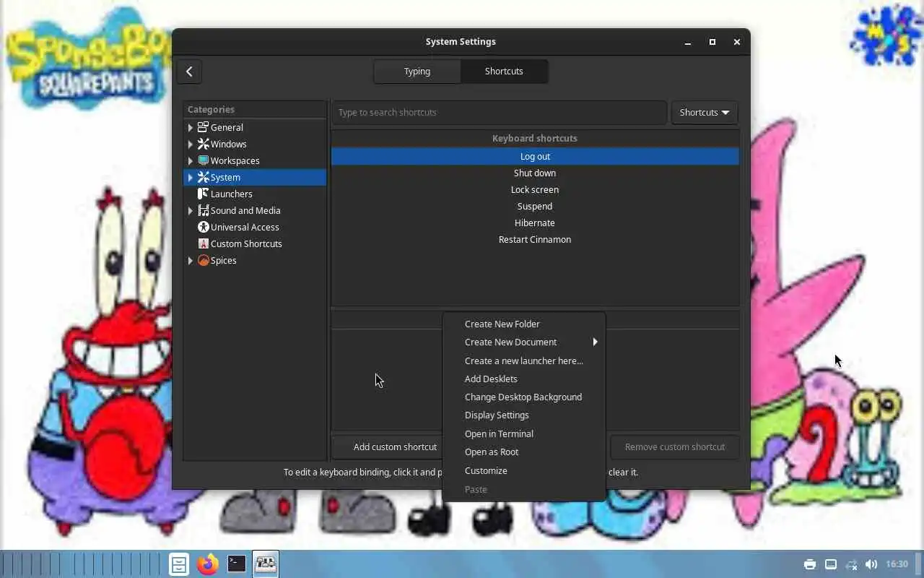
Task: Click the keyboard/display tray icon
Action: click(831, 564)
